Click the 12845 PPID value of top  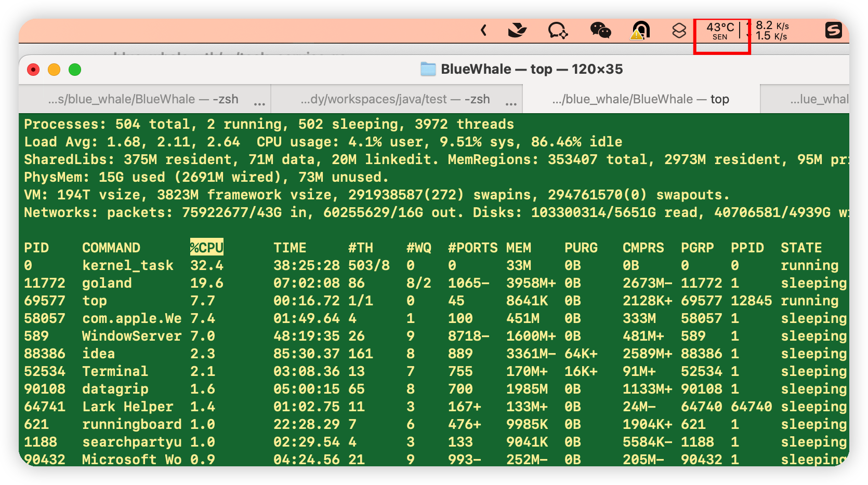[x=752, y=301]
